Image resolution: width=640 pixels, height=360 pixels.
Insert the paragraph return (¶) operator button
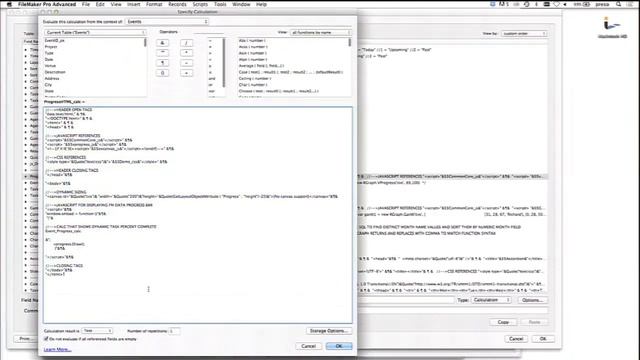coord(162,63)
